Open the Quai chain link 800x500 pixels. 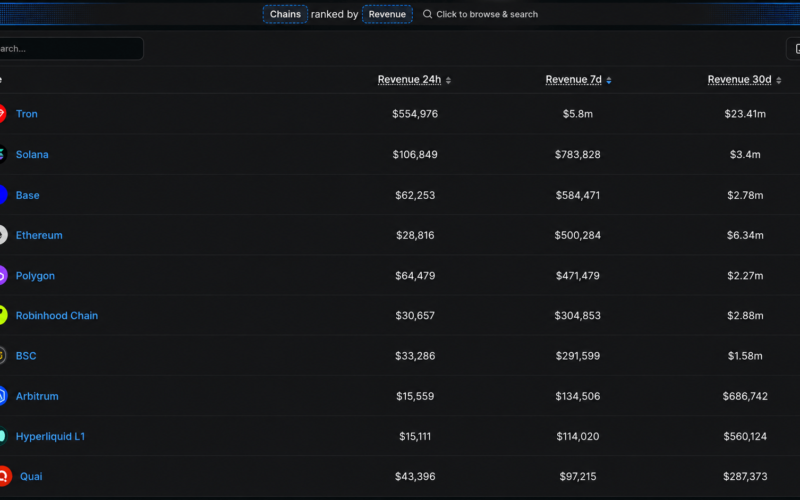coord(31,476)
